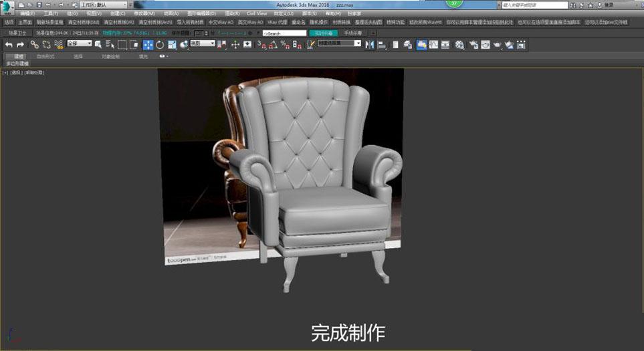Click the ->Search input field
This screenshot has height=351, width=644.
tap(285, 33)
